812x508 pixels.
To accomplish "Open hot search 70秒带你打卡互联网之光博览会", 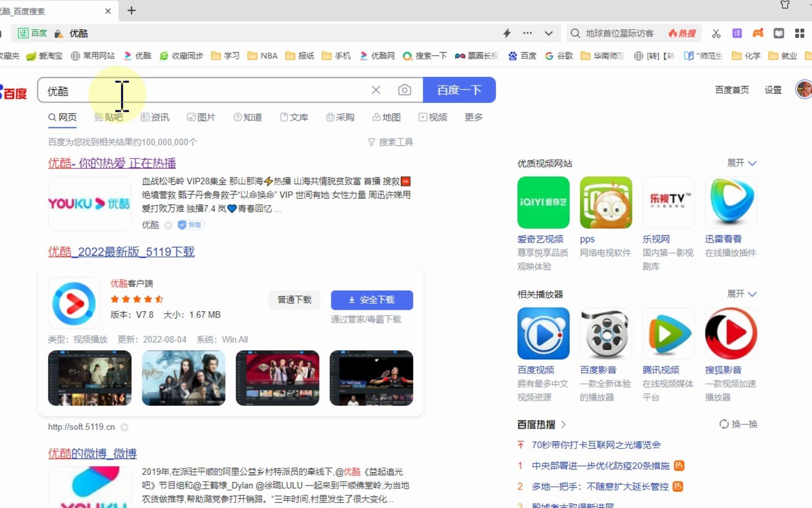I will 596,445.
